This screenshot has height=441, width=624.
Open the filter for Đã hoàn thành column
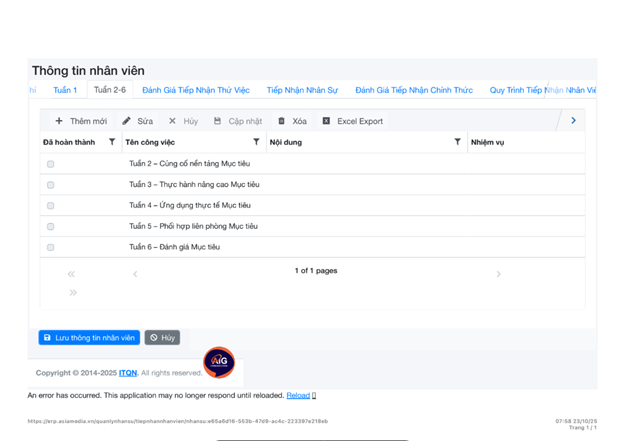112,142
